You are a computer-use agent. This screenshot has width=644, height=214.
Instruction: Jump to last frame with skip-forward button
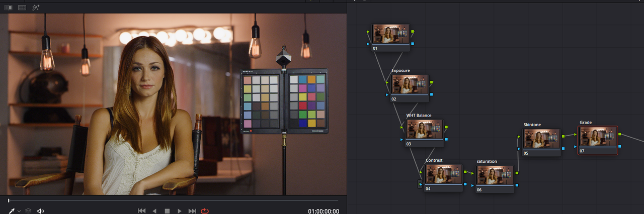pos(192,211)
